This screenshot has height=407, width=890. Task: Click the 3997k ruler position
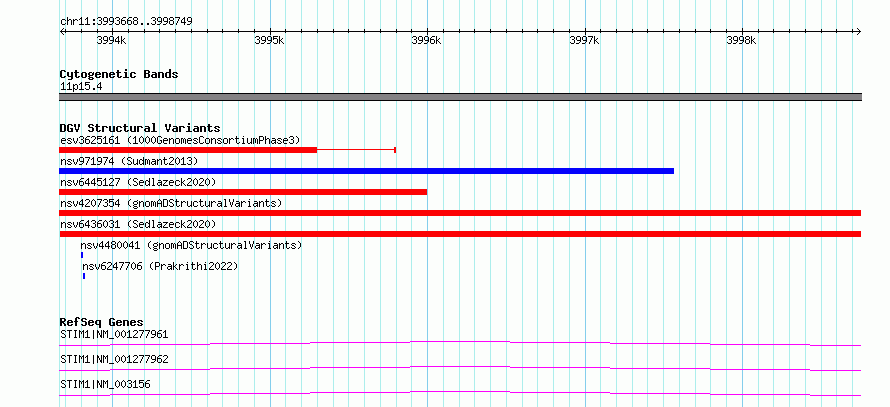tap(585, 40)
